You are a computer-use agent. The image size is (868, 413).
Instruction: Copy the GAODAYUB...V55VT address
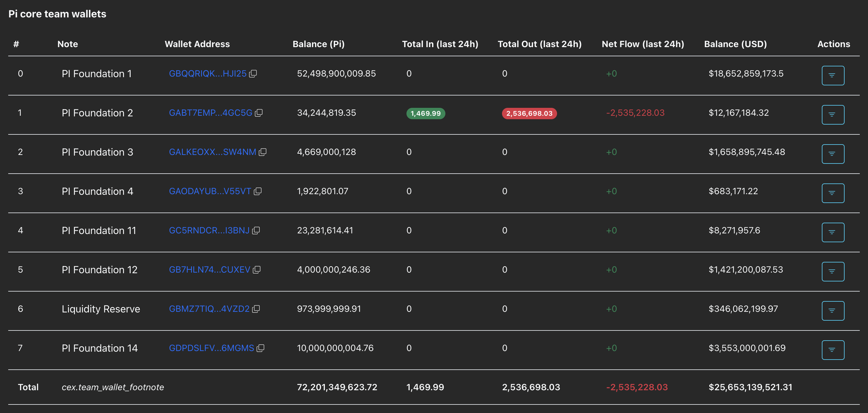tap(257, 191)
